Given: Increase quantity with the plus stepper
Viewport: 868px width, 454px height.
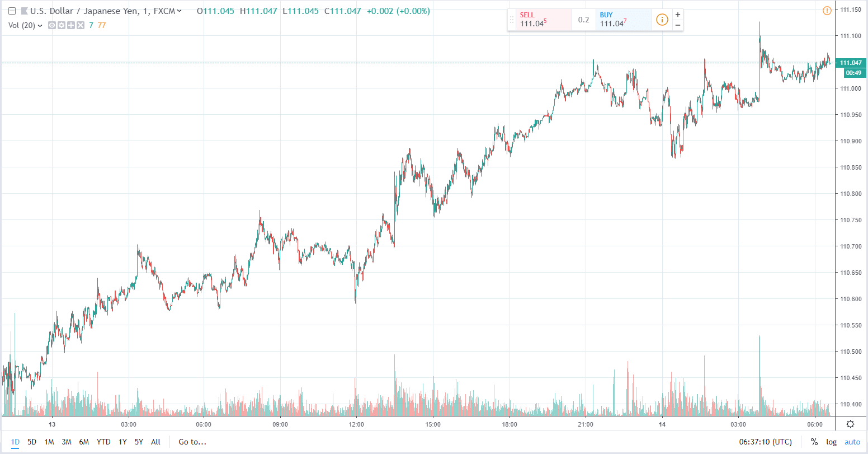Looking at the screenshot, I should pos(678,15).
